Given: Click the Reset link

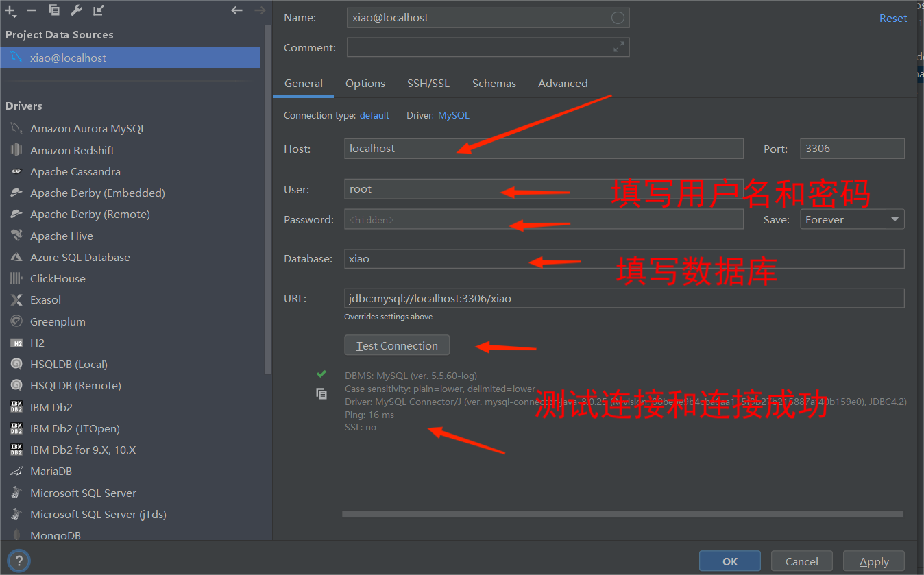Looking at the screenshot, I should [893, 19].
